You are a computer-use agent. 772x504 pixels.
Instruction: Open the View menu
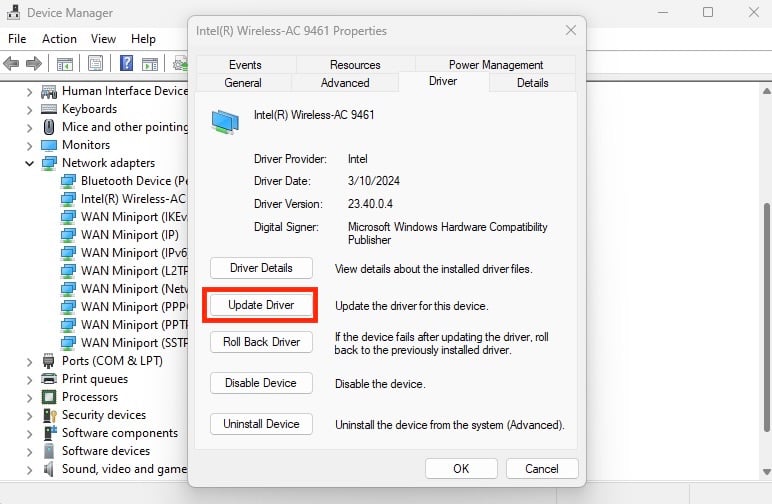pos(103,38)
